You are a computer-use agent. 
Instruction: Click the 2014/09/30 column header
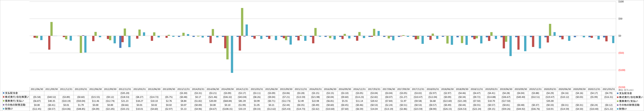[x=227, y=89]
